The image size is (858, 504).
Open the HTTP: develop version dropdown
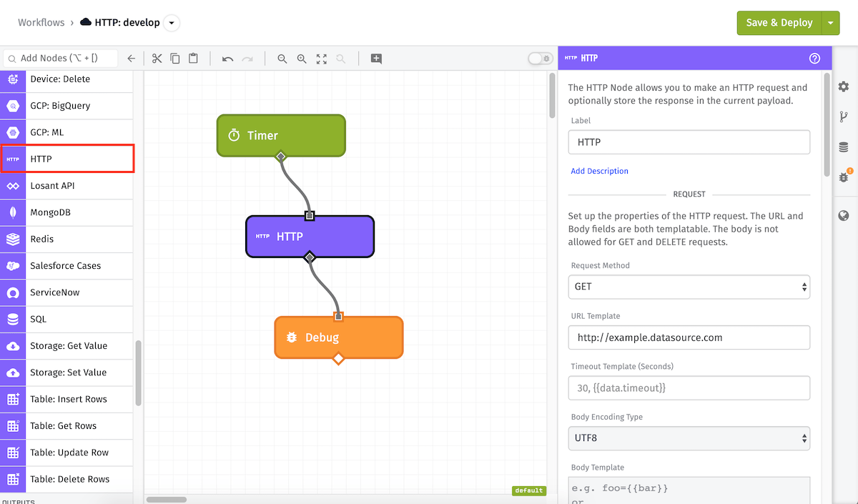click(x=172, y=23)
